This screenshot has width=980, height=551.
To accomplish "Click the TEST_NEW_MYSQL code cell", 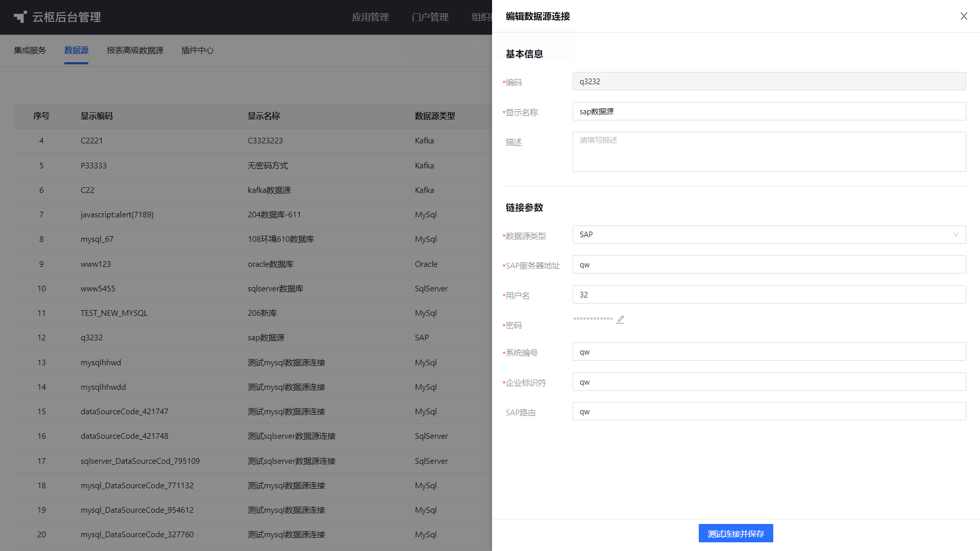I will click(114, 313).
